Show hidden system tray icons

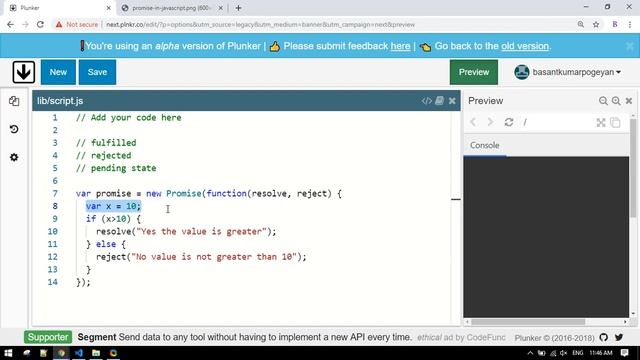(530, 353)
